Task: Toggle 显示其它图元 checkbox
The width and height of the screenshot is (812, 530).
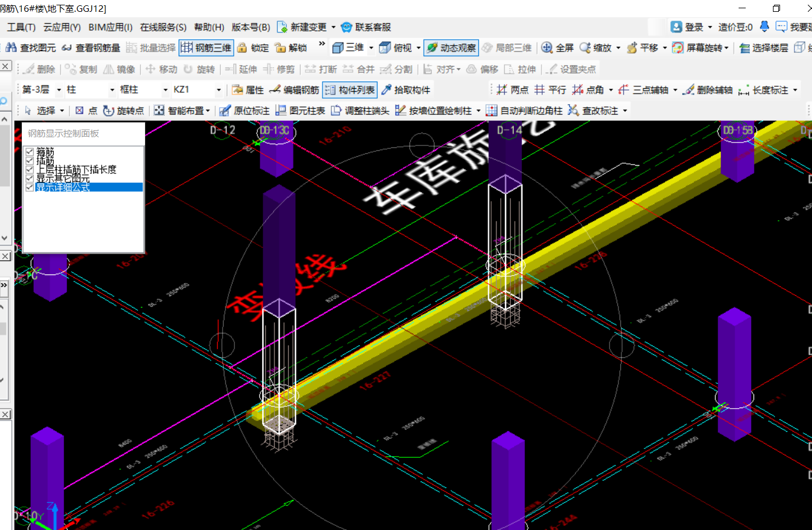Action: (x=30, y=178)
